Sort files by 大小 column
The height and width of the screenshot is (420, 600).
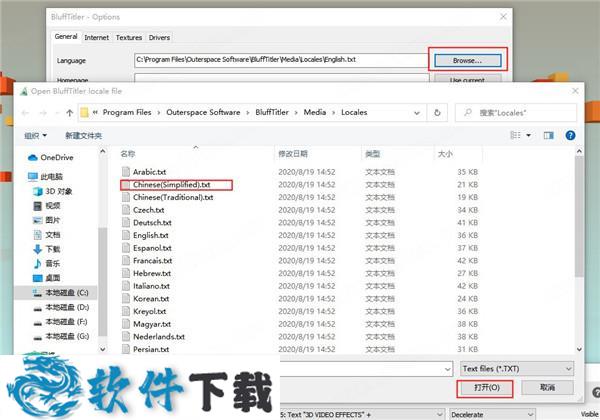pos(445,154)
